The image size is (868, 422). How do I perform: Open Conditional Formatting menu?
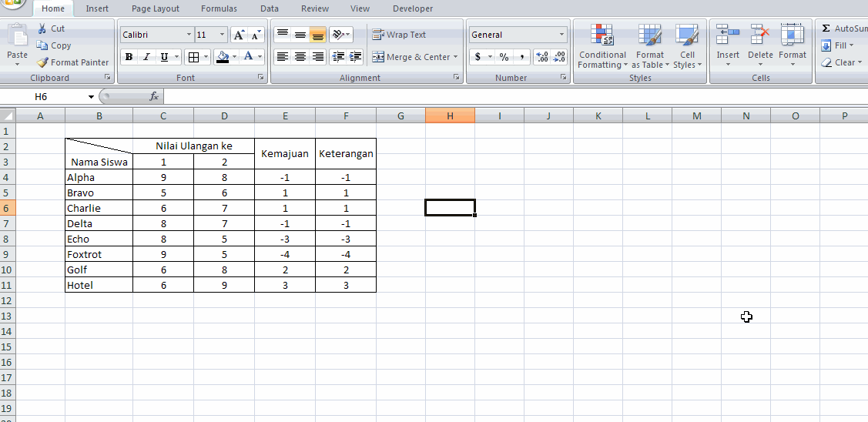coord(602,46)
